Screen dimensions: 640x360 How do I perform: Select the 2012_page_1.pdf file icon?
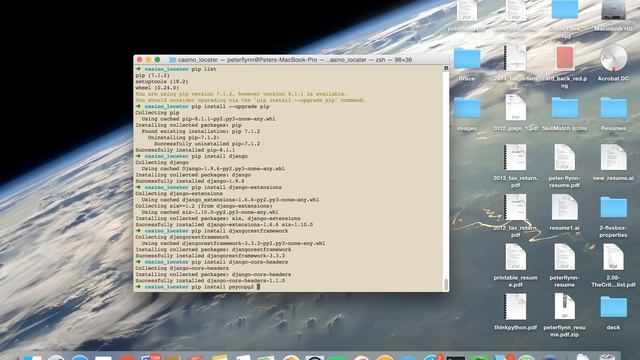click(x=516, y=108)
